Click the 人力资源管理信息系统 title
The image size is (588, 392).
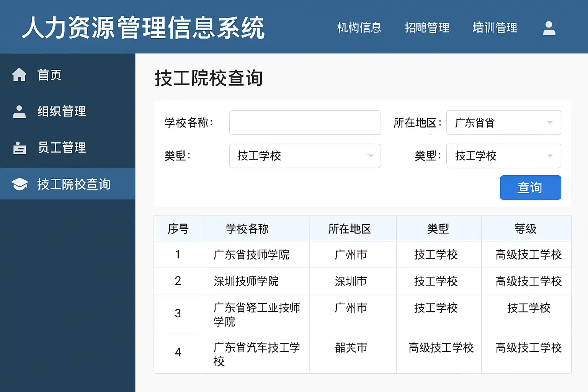[143, 28]
